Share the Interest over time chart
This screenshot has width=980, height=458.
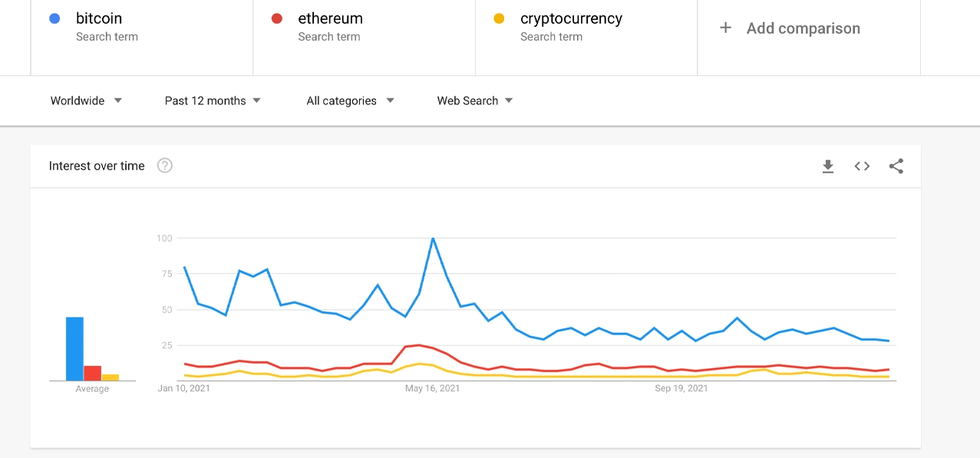[896, 166]
